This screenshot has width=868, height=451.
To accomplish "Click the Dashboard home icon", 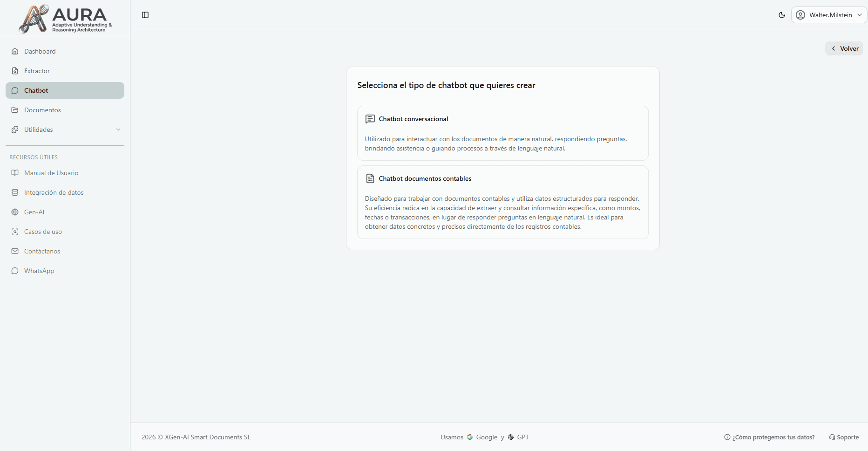I will tap(15, 51).
